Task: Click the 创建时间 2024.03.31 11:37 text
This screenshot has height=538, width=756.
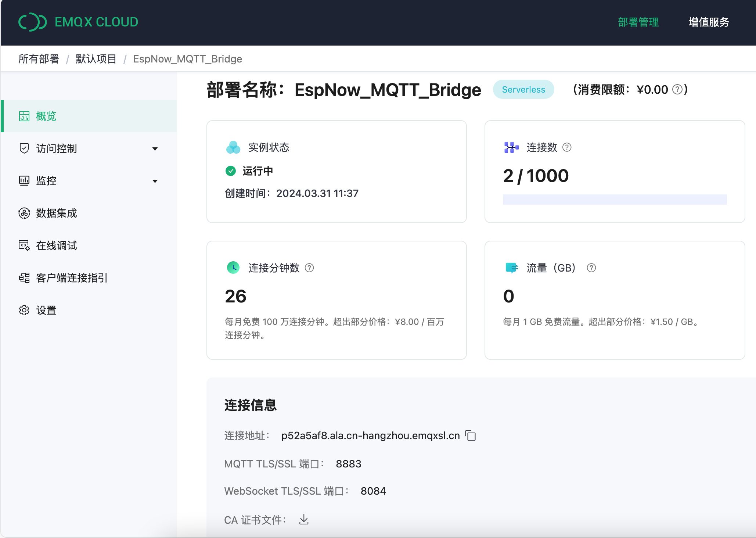Action: coord(292,193)
